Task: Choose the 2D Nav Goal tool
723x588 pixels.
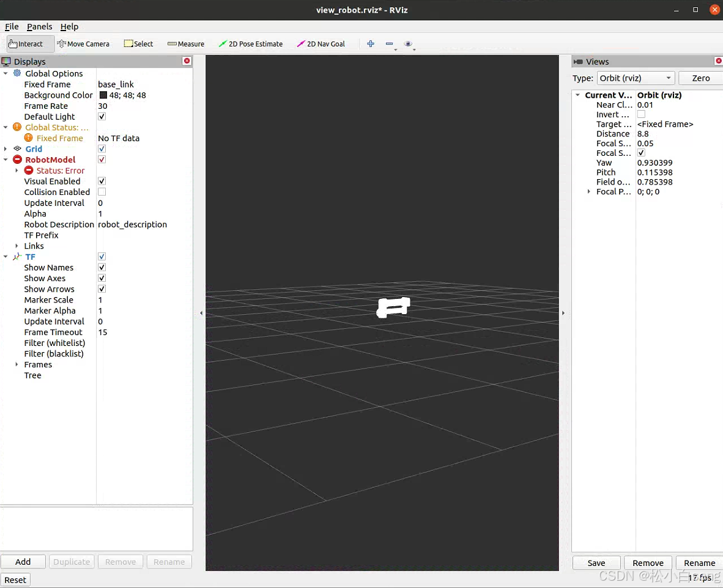Action: point(321,44)
